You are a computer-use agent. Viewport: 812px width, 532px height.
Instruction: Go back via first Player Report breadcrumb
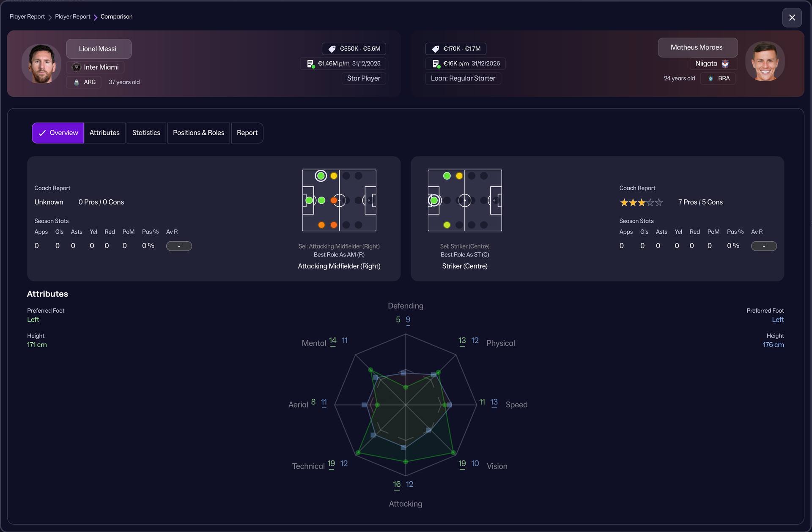point(27,16)
